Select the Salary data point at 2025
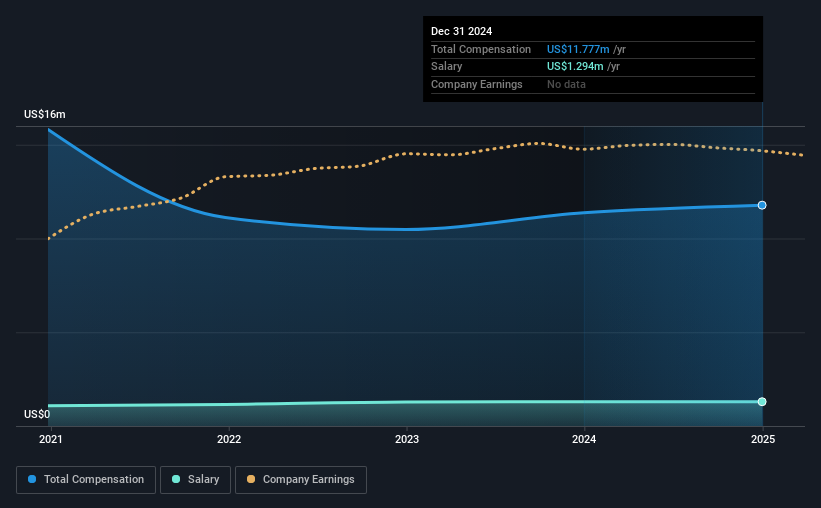The image size is (821, 508). point(762,402)
